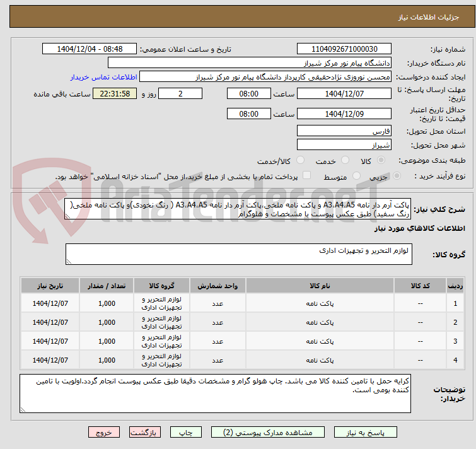Click quantity 1,000 in row 1
The height and width of the screenshot is (449, 476).
click(x=107, y=303)
